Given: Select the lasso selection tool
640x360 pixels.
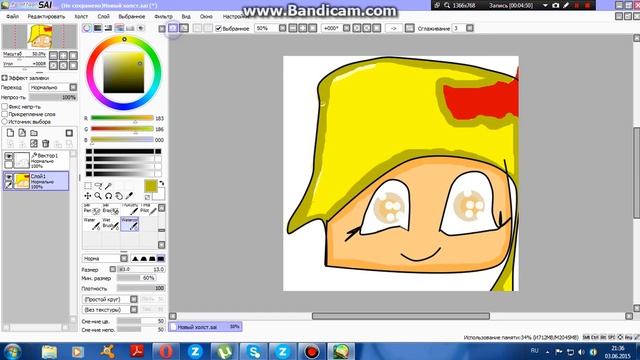Looking at the screenshot, I should point(98,186).
